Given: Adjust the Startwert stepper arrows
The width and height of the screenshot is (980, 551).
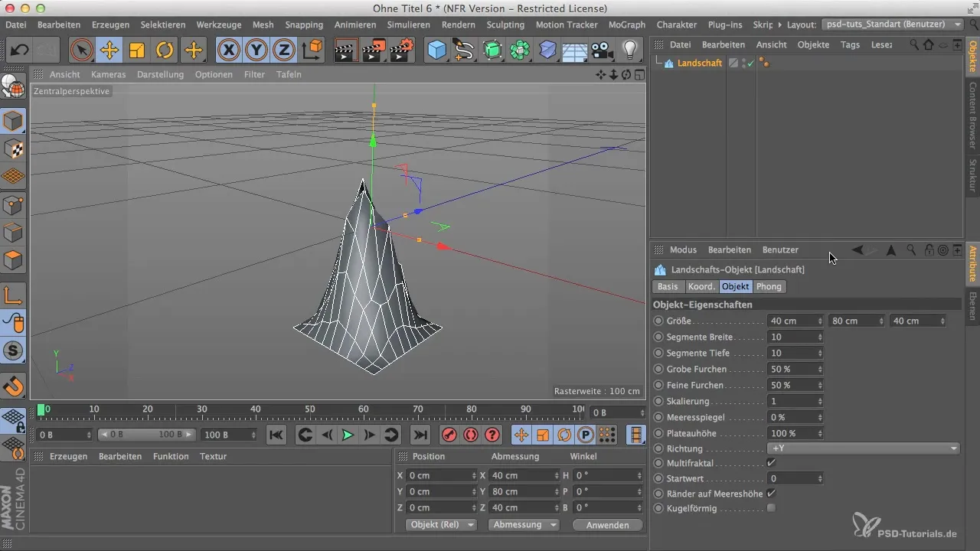Looking at the screenshot, I should [x=820, y=478].
